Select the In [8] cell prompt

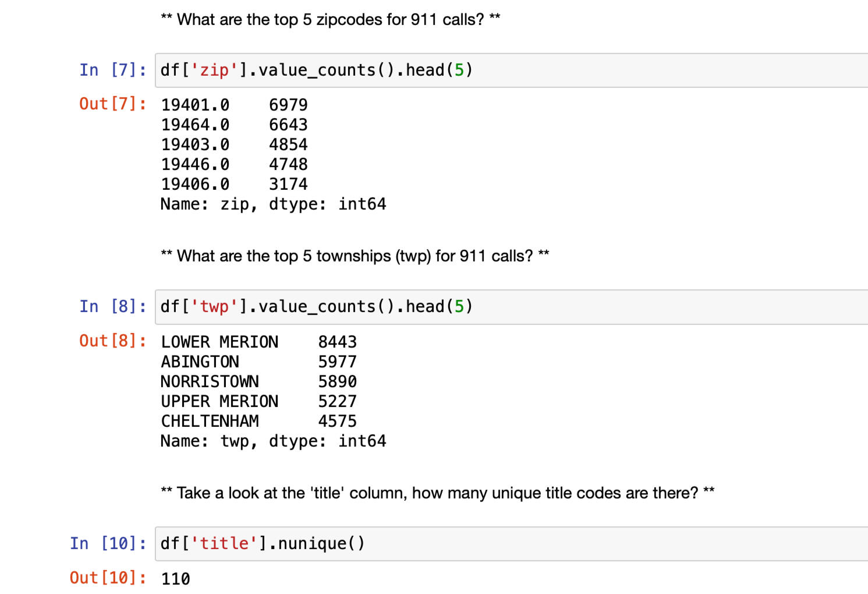pos(113,307)
